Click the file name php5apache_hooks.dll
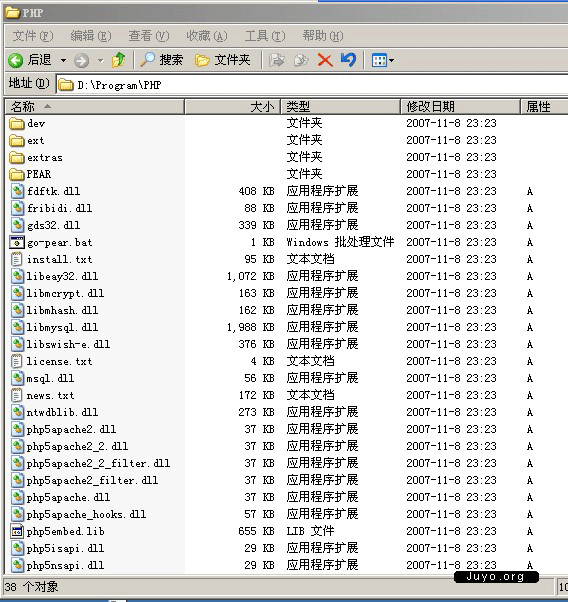This screenshot has width=568, height=602. [86, 514]
